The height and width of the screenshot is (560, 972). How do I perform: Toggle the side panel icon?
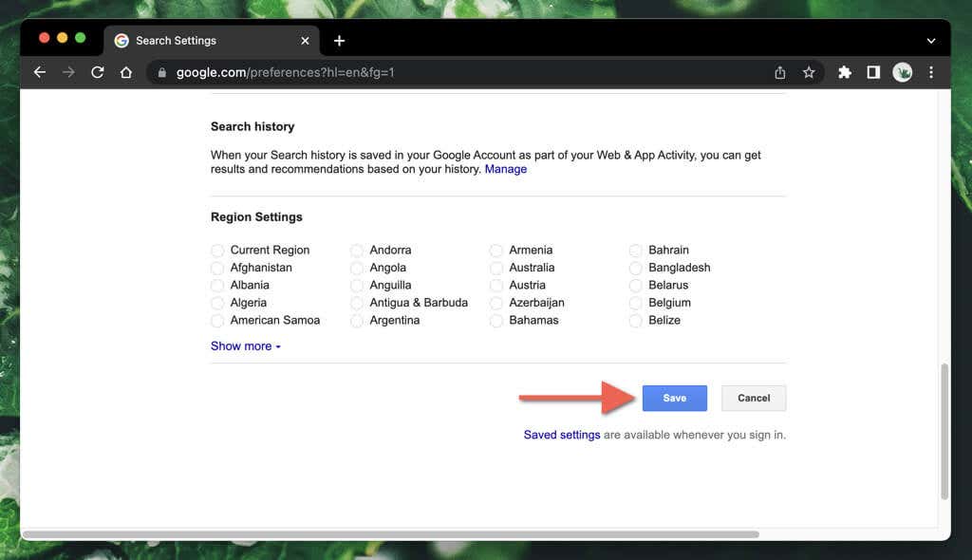(873, 72)
